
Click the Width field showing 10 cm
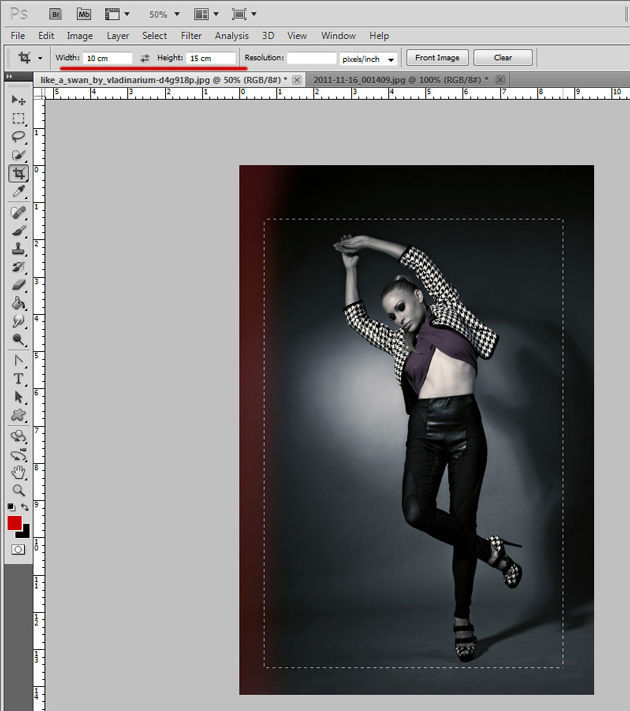(x=107, y=58)
